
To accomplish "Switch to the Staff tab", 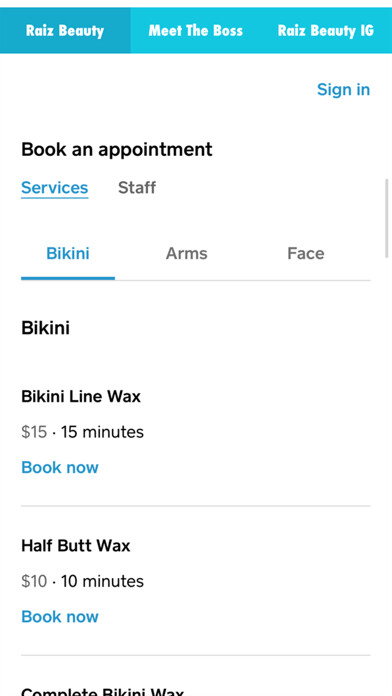I will coord(137,187).
